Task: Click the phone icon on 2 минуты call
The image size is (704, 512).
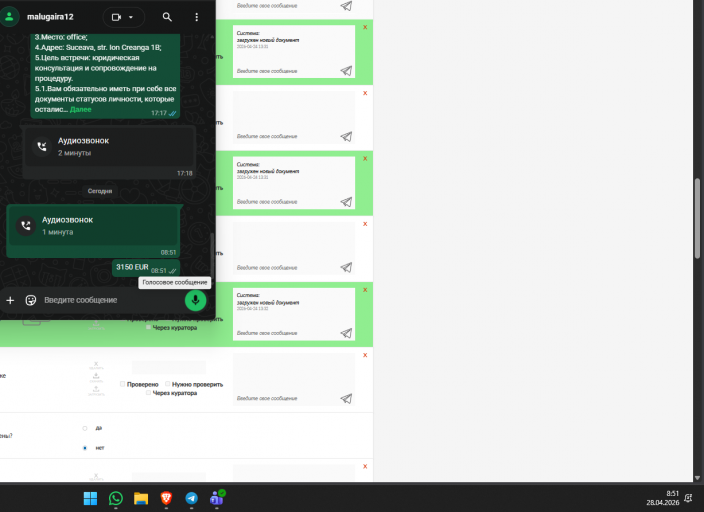Action: 42,146
